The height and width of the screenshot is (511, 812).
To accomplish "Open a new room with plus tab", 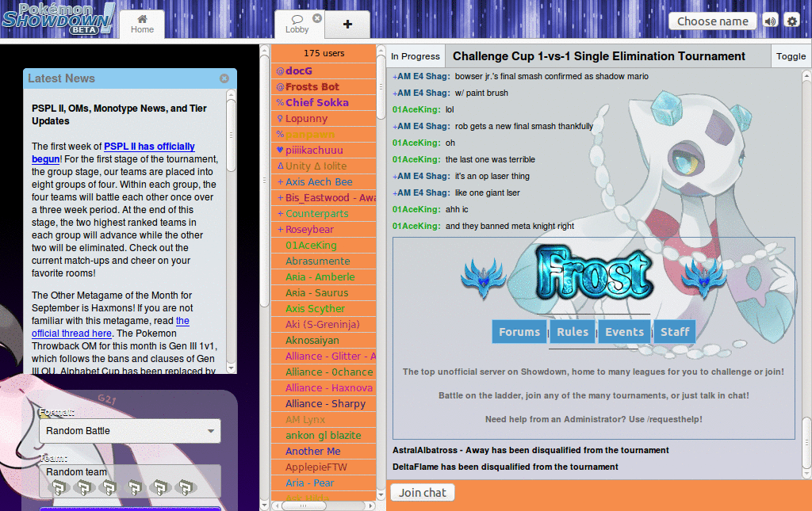I will 347,25.
